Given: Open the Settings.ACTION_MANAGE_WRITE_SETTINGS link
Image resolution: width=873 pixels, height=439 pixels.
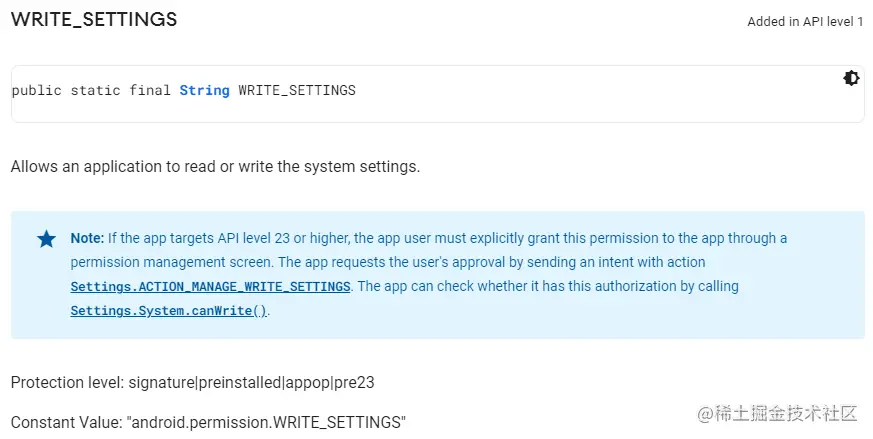Looking at the screenshot, I should pos(210,286).
